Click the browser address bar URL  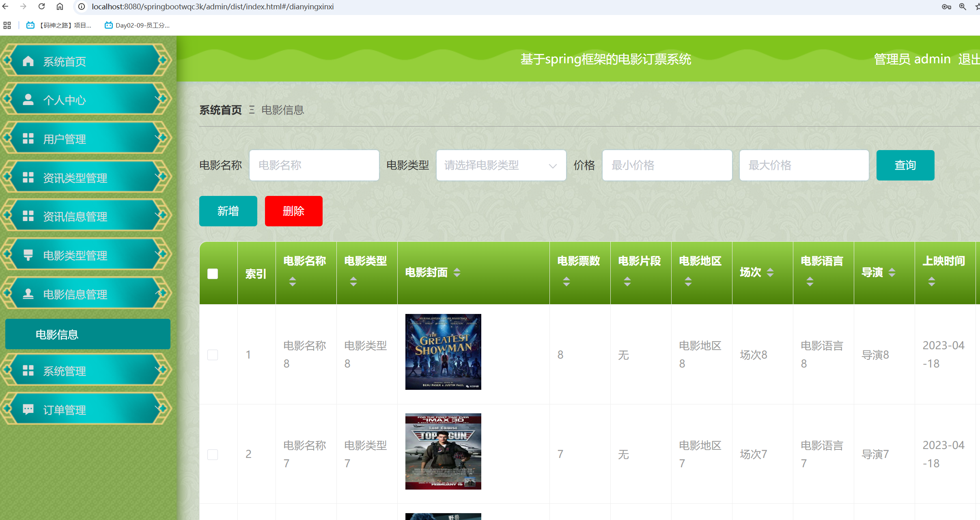[x=213, y=6]
